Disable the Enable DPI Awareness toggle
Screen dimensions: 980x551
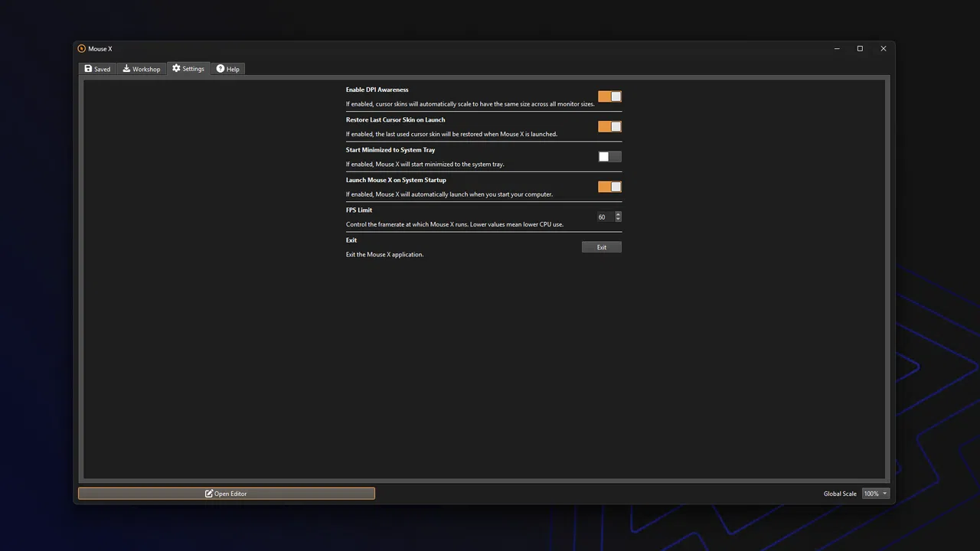(x=609, y=96)
